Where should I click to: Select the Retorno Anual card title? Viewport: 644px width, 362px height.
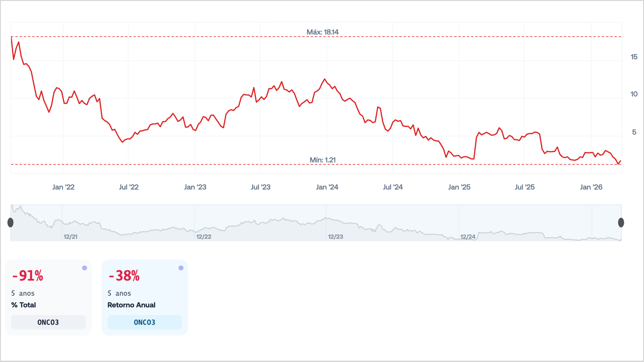click(x=131, y=305)
